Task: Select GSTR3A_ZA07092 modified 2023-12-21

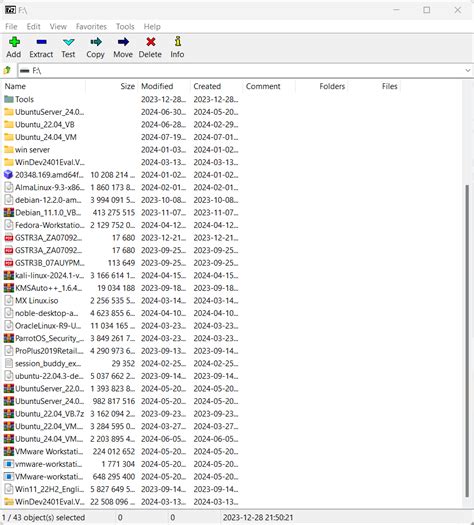Action: [x=49, y=238]
